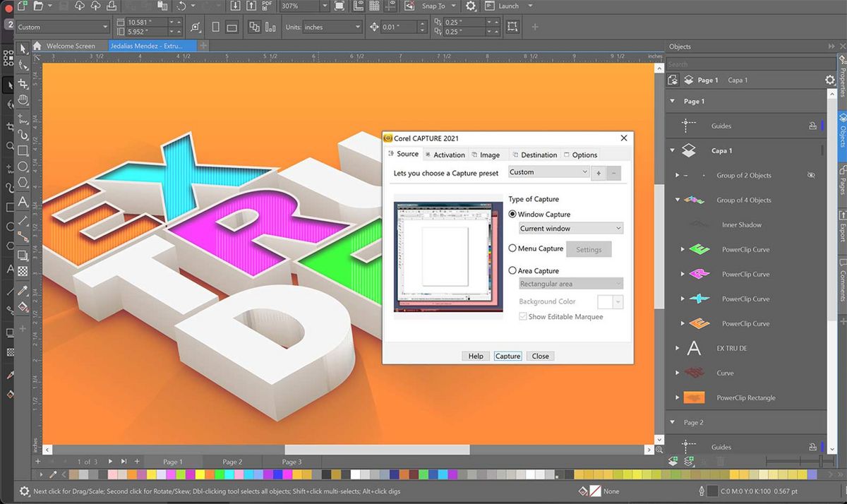Open the Current window dropdown
The width and height of the screenshot is (847, 504).
(x=570, y=228)
